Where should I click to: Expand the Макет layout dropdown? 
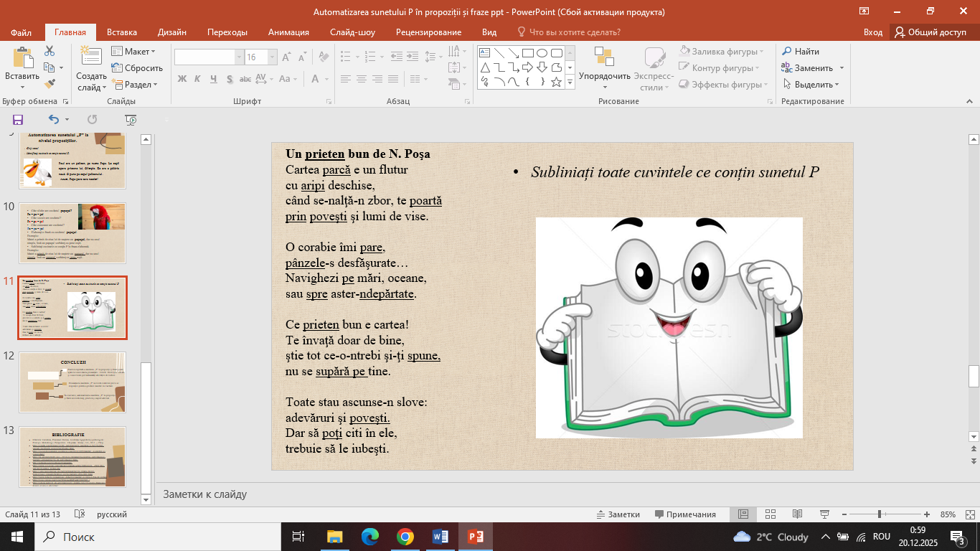point(133,52)
